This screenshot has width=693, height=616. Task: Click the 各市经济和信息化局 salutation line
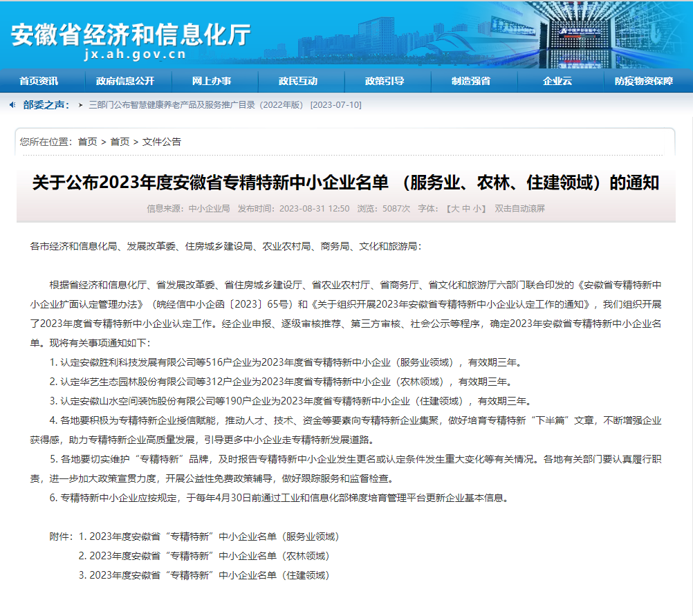(x=226, y=246)
